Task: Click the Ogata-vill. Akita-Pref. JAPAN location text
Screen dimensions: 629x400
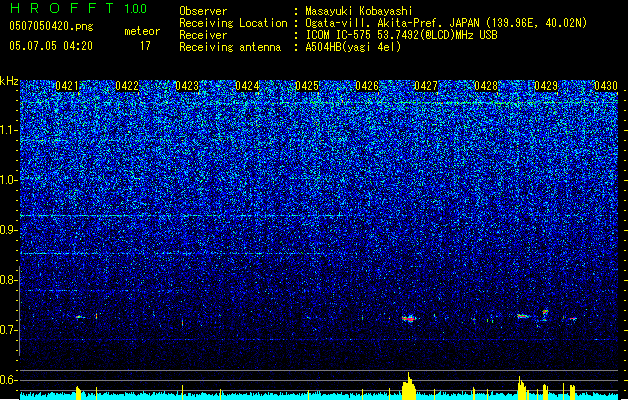Action: 446,23
